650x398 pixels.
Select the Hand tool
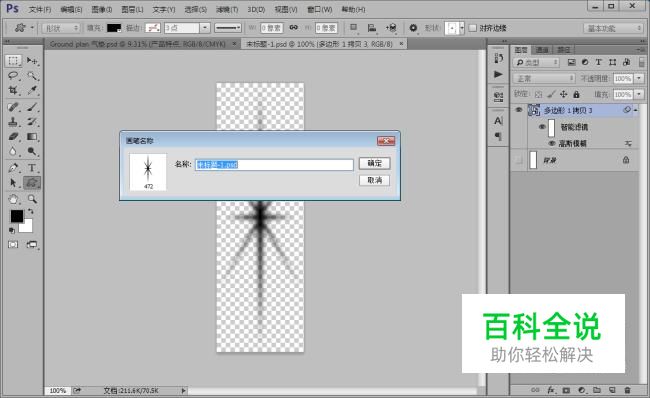[13, 199]
